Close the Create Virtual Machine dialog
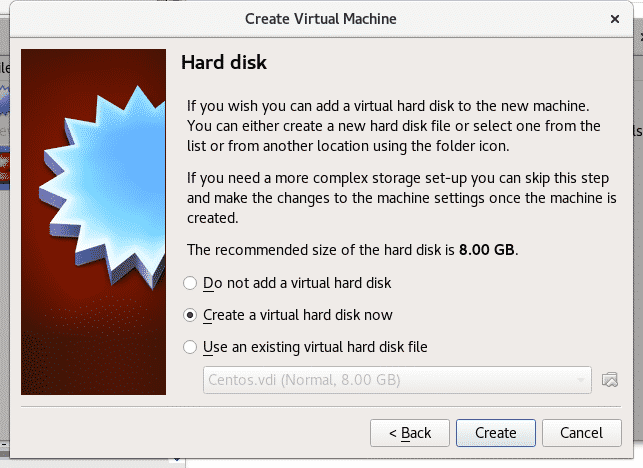This screenshot has width=643, height=468. point(614,19)
